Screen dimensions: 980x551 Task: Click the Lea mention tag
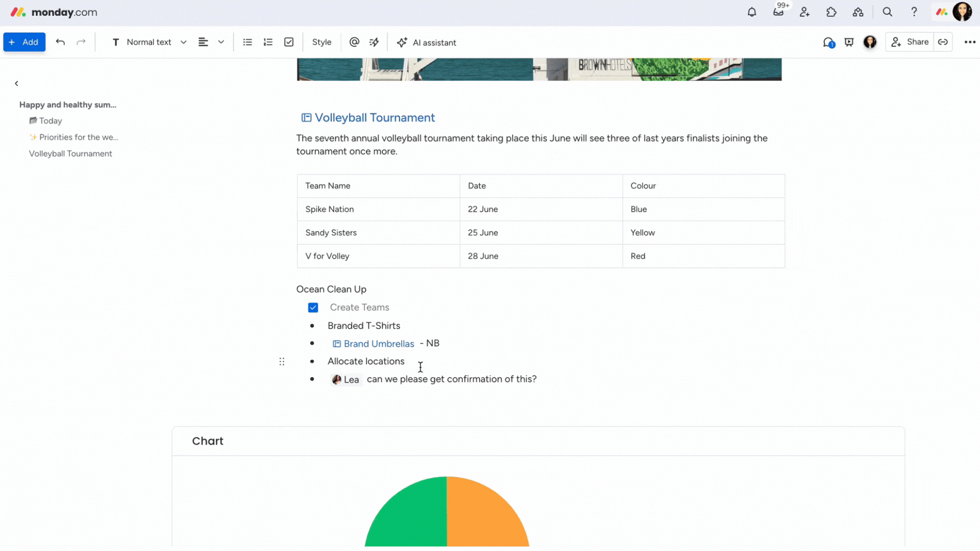346,380
